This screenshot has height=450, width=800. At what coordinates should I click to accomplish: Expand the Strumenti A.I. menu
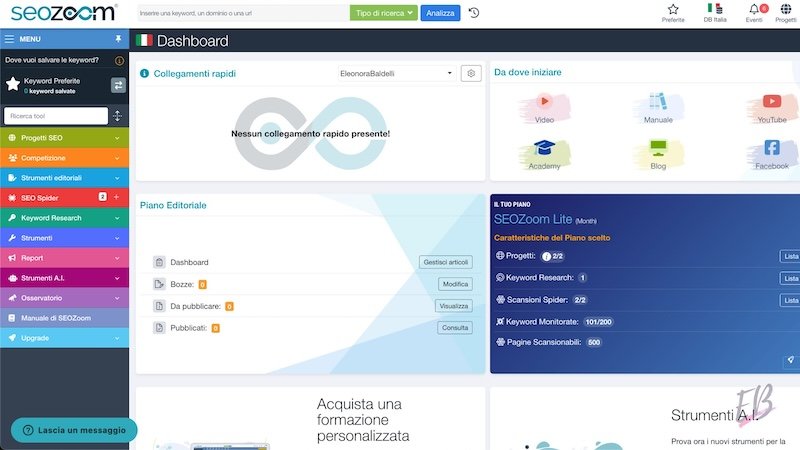(64, 278)
